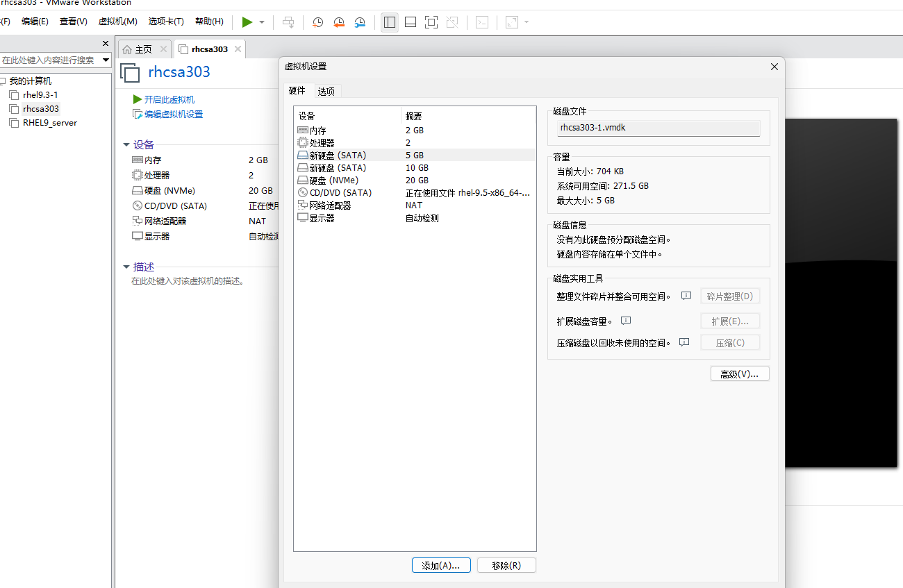
Task: Click 硬盘 (NVMe) in VM summary devices
Action: pyautogui.click(x=169, y=191)
